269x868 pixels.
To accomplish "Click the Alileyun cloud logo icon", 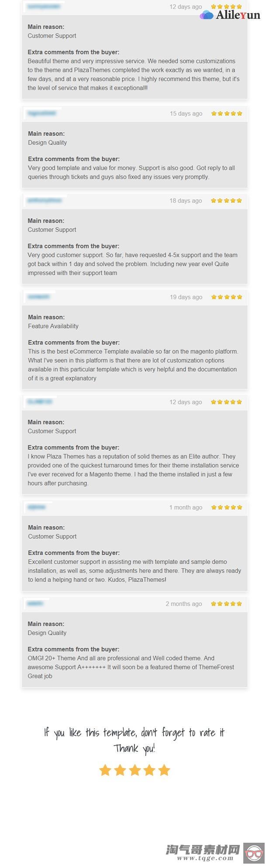I will pyautogui.click(x=207, y=15).
